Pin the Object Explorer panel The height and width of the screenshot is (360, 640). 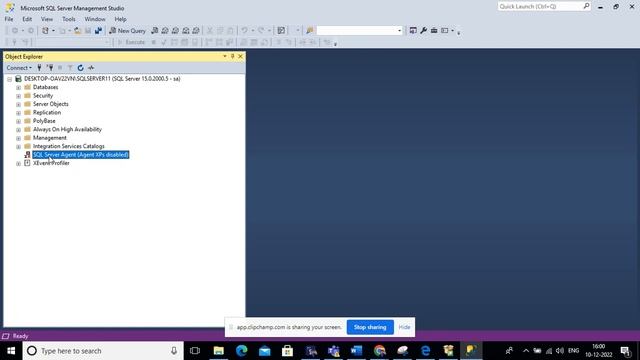233,56
